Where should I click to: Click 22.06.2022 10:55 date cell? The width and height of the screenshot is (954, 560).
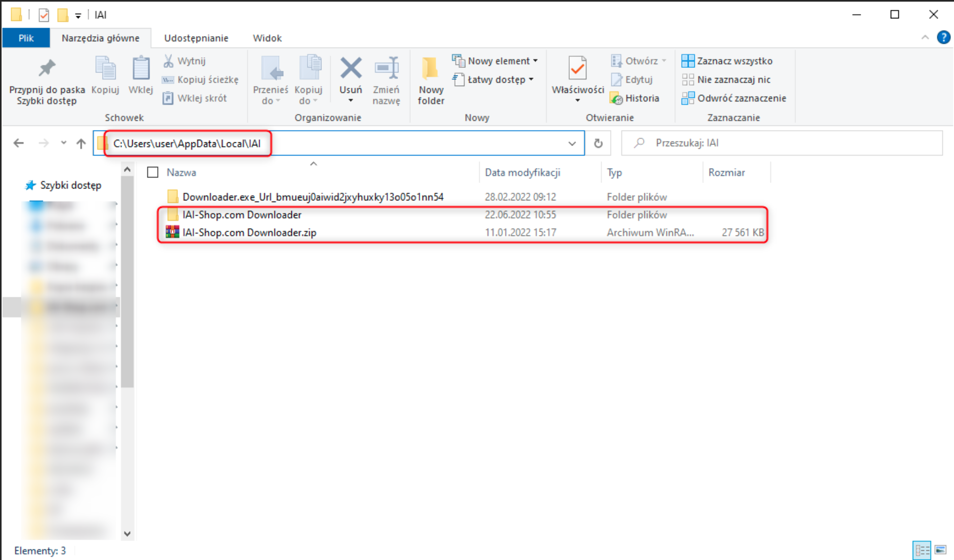(x=520, y=215)
